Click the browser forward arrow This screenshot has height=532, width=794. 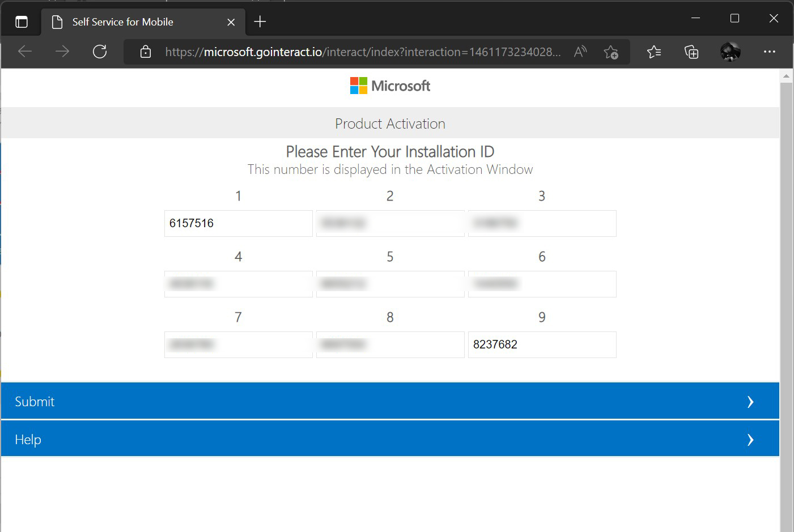(x=62, y=52)
